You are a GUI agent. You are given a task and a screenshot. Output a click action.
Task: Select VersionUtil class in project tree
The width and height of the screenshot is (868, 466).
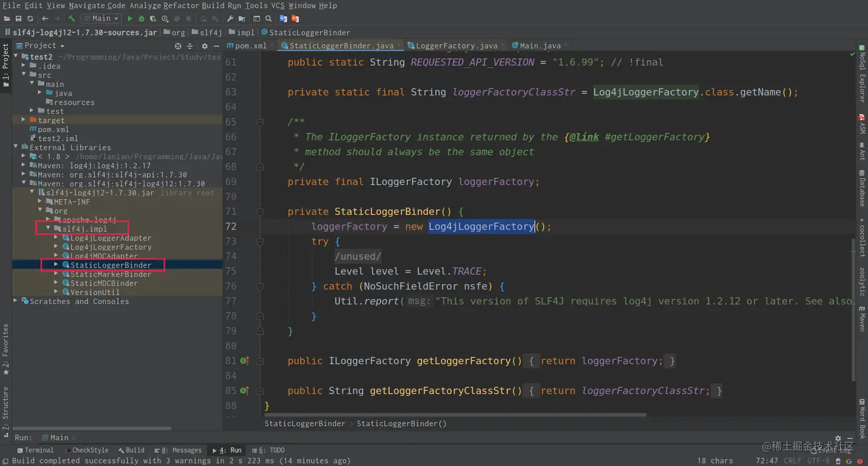[x=95, y=292]
